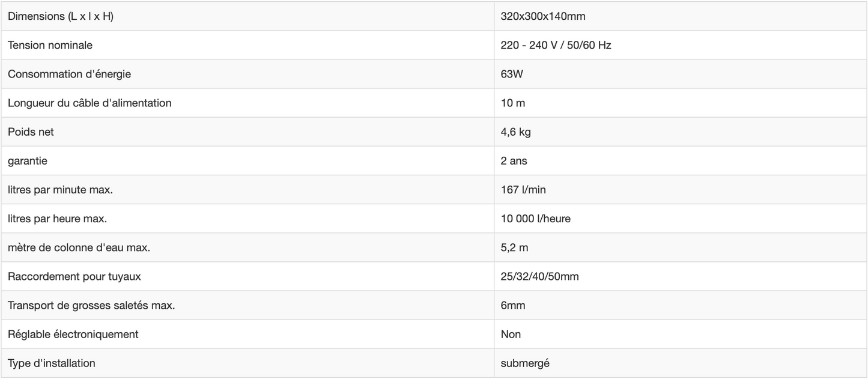Click the "garantie" row label
Image resolution: width=868 pixels, height=379 pixels.
28,160
